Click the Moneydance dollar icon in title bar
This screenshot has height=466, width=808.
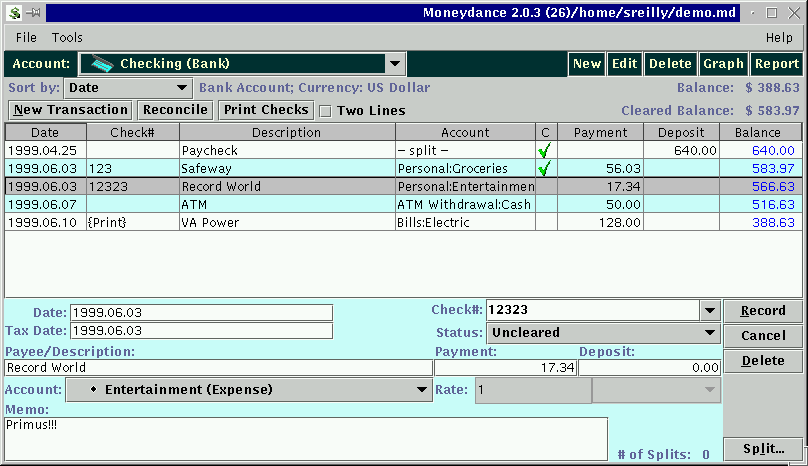(14, 13)
